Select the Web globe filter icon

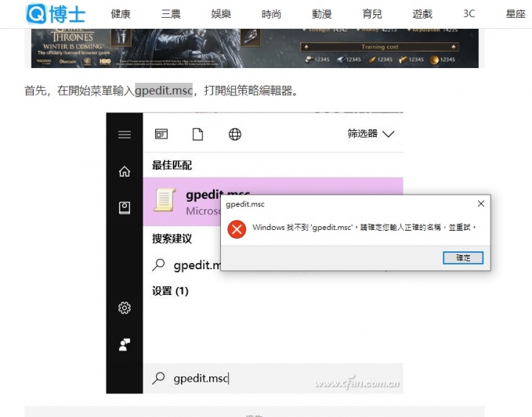[x=235, y=134]
